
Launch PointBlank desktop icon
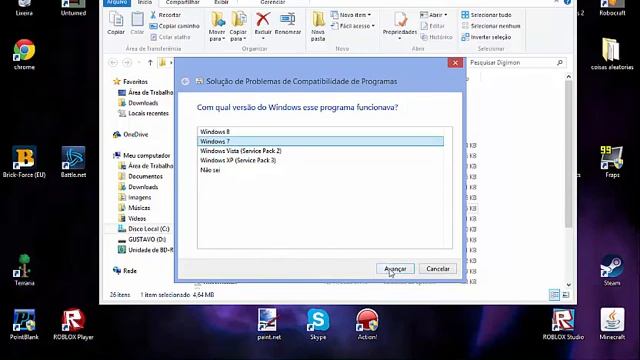pyautogui.click(x=24, y=324)
